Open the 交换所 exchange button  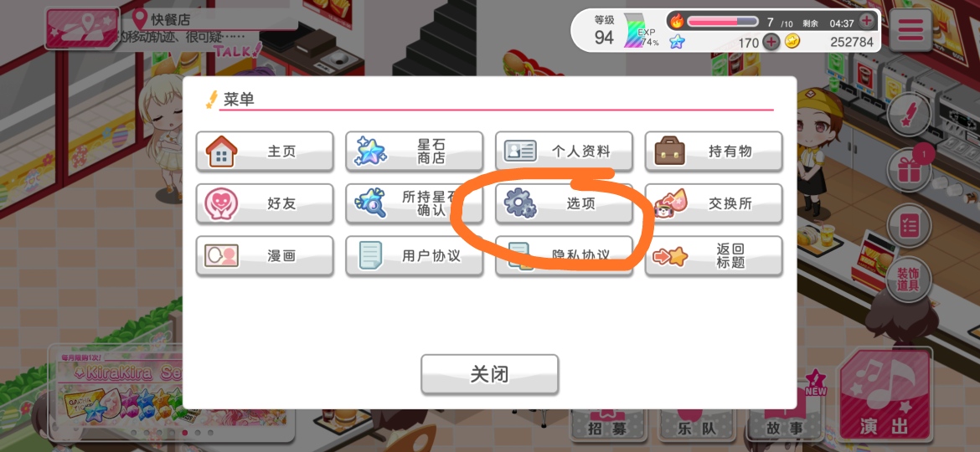click(x=714, y=203)
